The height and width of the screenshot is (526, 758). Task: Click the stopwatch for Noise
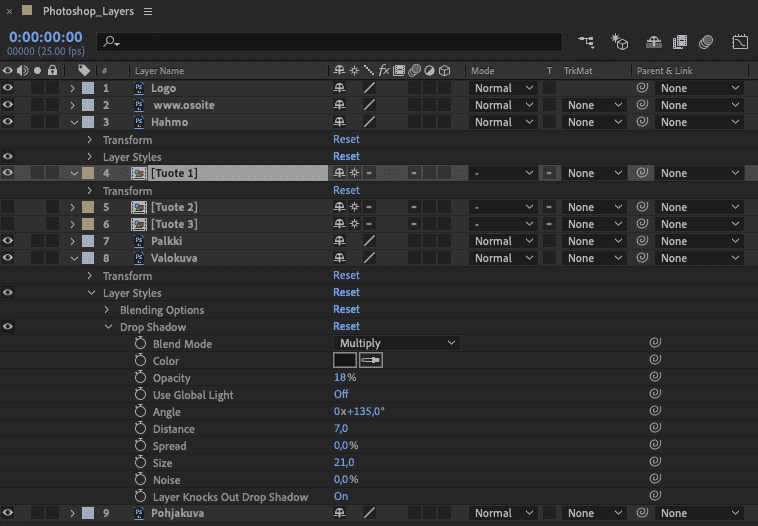[140, 479]
